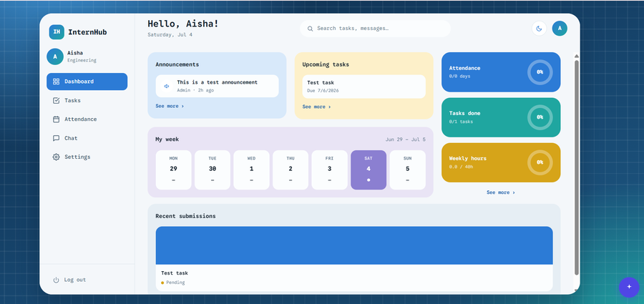Click the InternHub IH logo icon

tap(57, 31)
